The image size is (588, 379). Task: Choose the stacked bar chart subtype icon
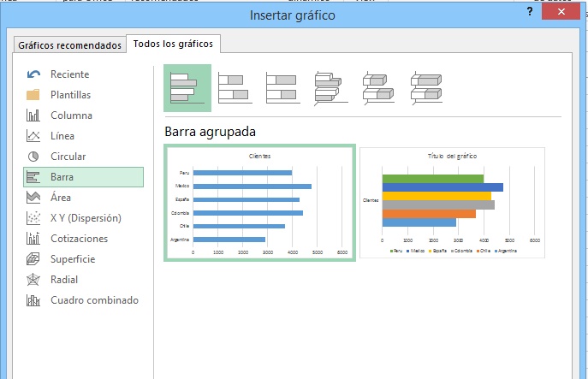pyautogui.click(x=234, y=87)
